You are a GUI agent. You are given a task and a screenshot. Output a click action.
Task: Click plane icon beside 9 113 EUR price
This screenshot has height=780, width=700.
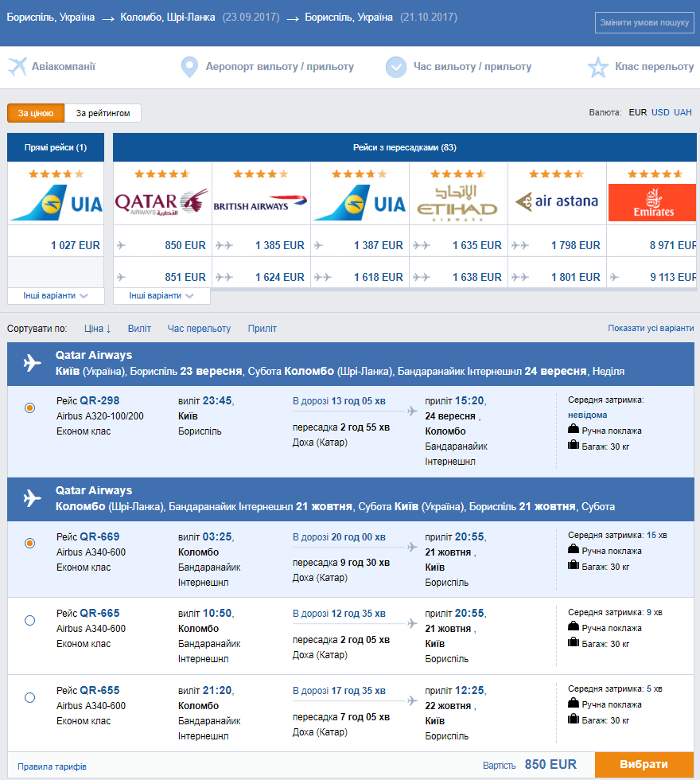coord(614,277)
